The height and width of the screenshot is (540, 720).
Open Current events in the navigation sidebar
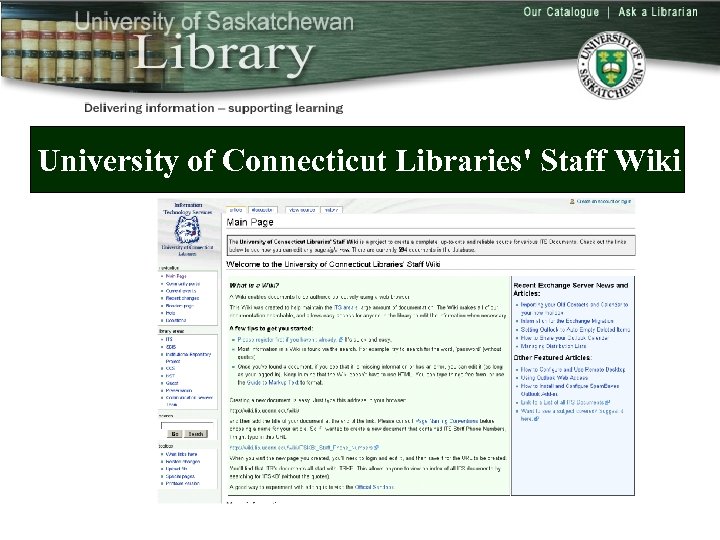(x=180, y=291)
